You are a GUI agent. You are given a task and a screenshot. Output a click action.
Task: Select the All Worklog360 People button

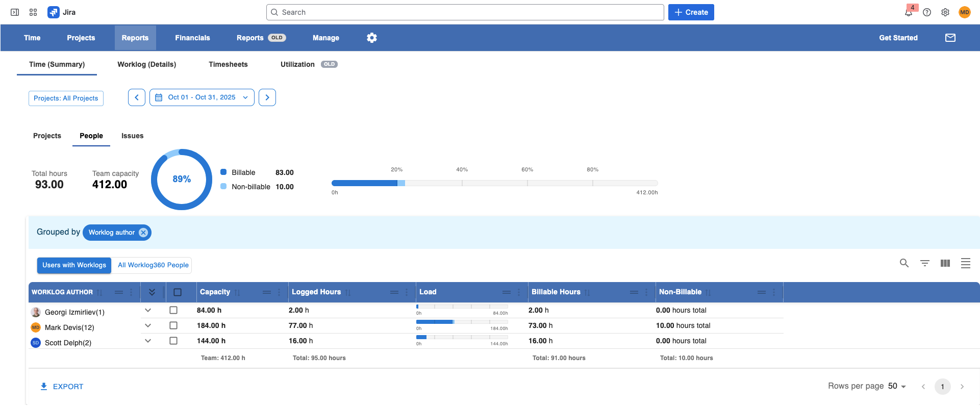(153, 265)
